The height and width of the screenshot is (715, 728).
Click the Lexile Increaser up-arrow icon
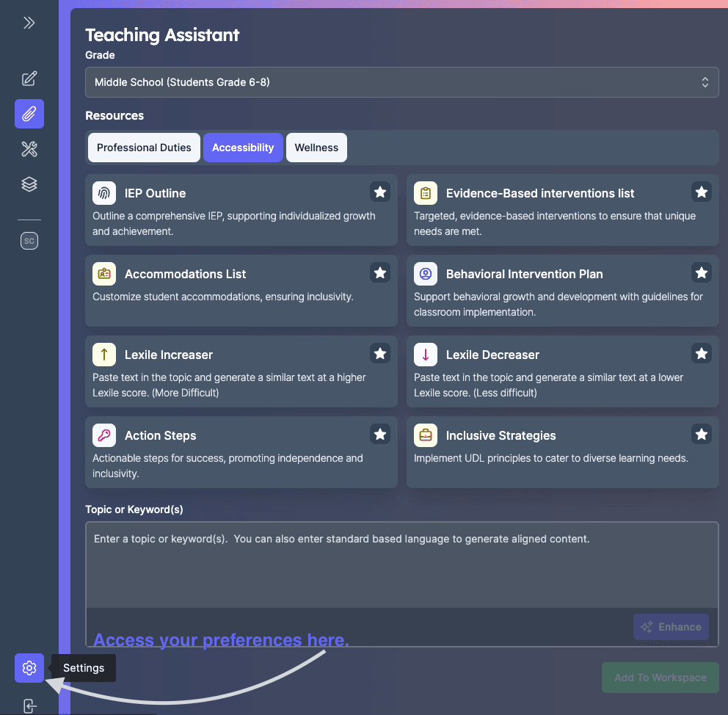coord(104,355)
